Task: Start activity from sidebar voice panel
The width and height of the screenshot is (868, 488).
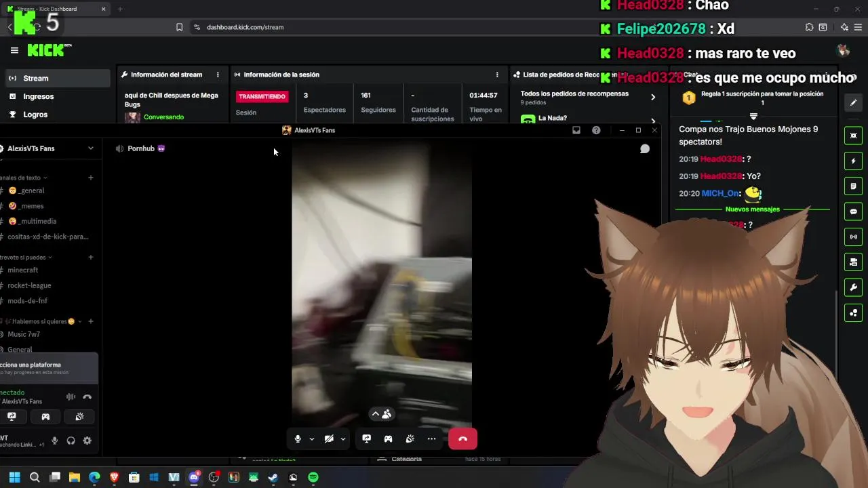Action: (45, 417)
